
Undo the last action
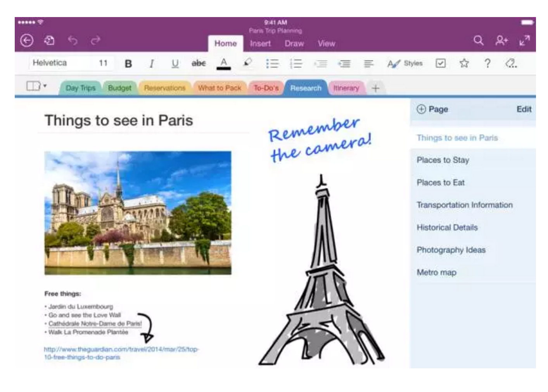point(73,40)
